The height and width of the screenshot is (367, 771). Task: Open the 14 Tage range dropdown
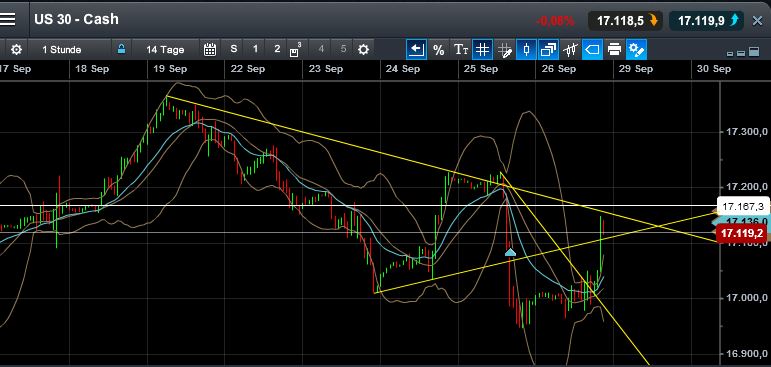click(165, 50)
